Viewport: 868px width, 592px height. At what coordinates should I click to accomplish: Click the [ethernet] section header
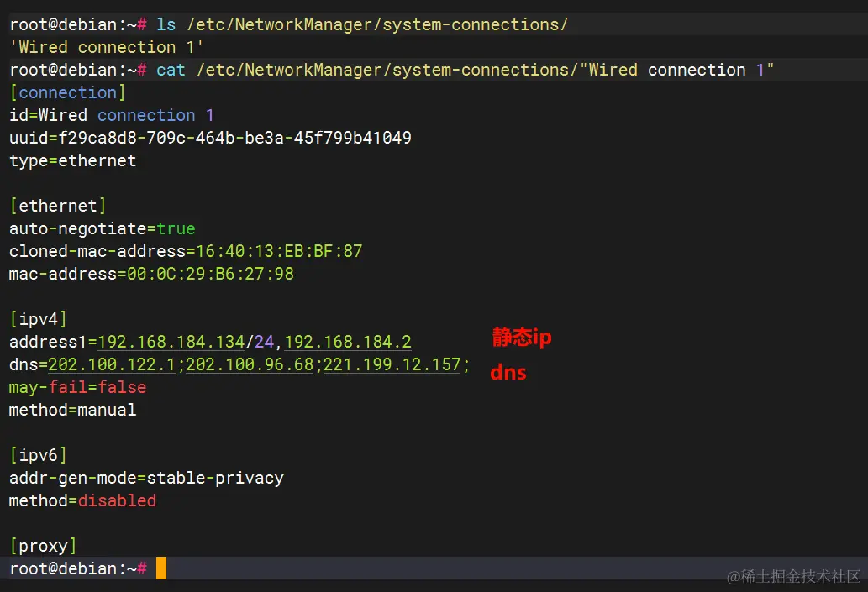click(x=57, y=206)
